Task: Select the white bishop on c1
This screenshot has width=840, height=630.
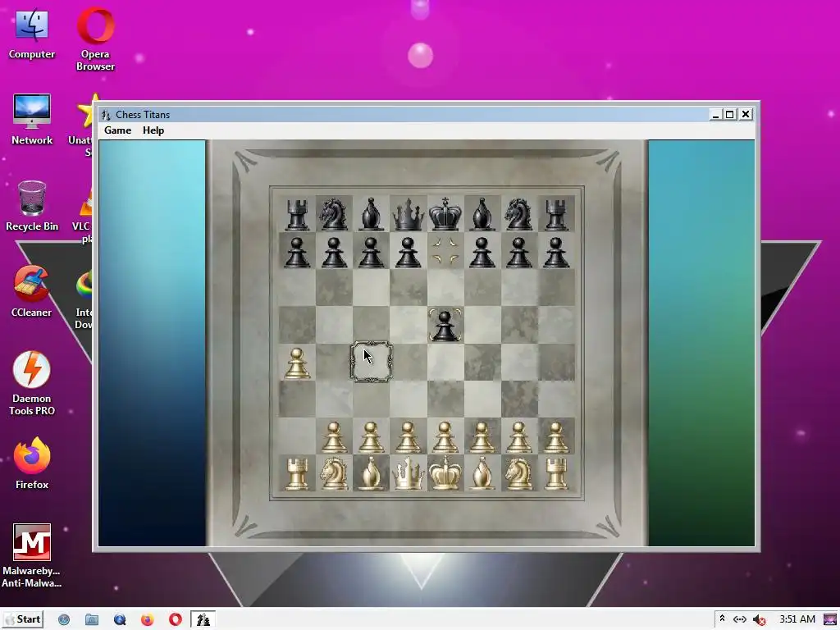Action: tap(372, 473)
